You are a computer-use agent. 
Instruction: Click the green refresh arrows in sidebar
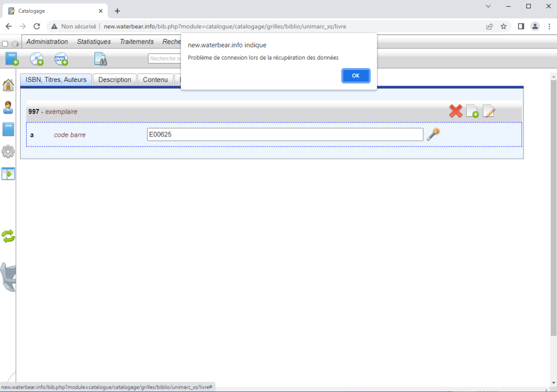(8, 236)
